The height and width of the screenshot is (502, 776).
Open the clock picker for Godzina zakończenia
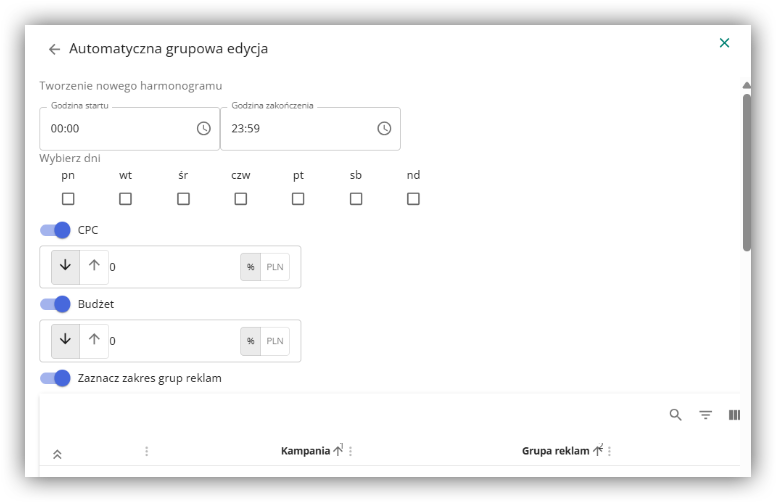[384, 129]
